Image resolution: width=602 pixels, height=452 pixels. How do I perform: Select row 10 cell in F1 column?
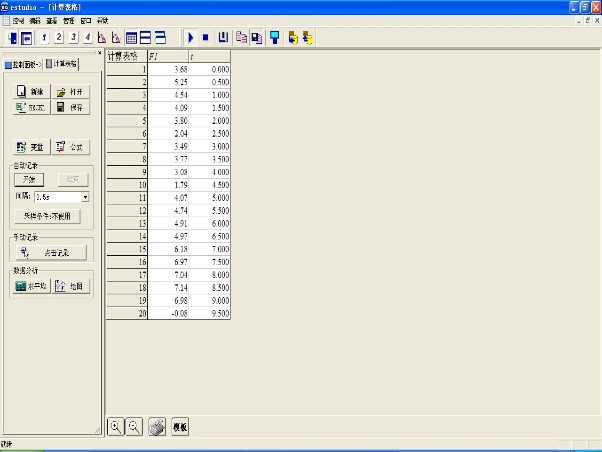tap(167, 184)
